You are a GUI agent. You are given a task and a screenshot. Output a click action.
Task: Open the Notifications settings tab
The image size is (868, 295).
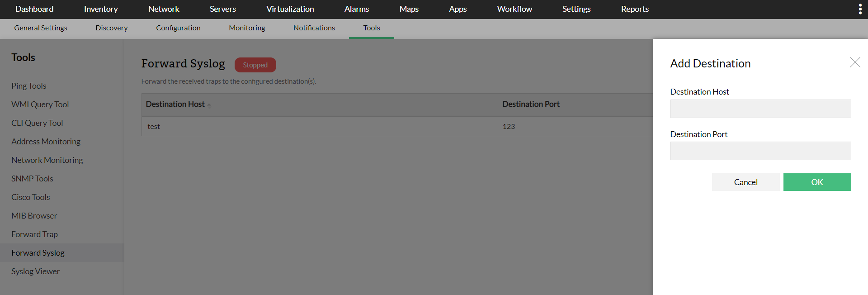(x=314, y=28)
